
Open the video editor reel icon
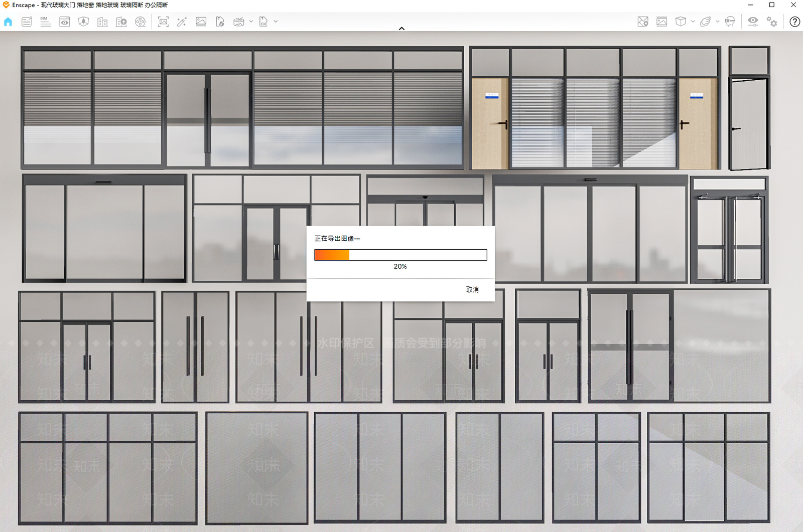141,22
